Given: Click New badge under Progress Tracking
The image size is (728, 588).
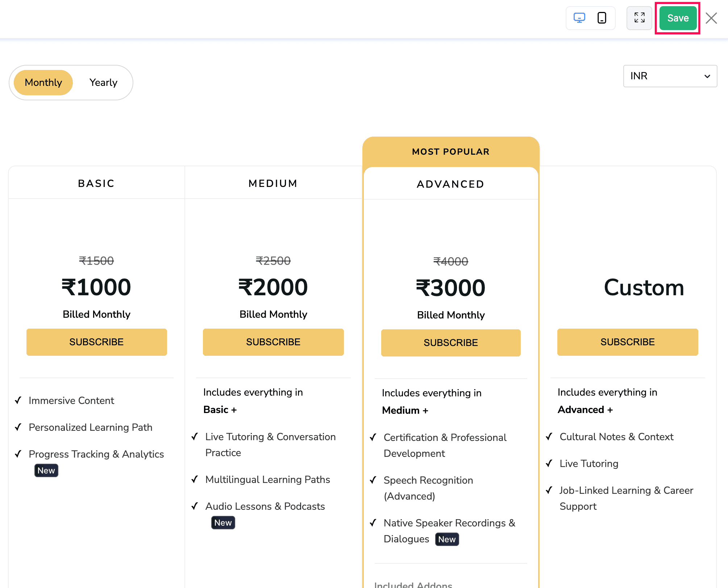Looking at the screenshot, I should click(x=46, y=471).
